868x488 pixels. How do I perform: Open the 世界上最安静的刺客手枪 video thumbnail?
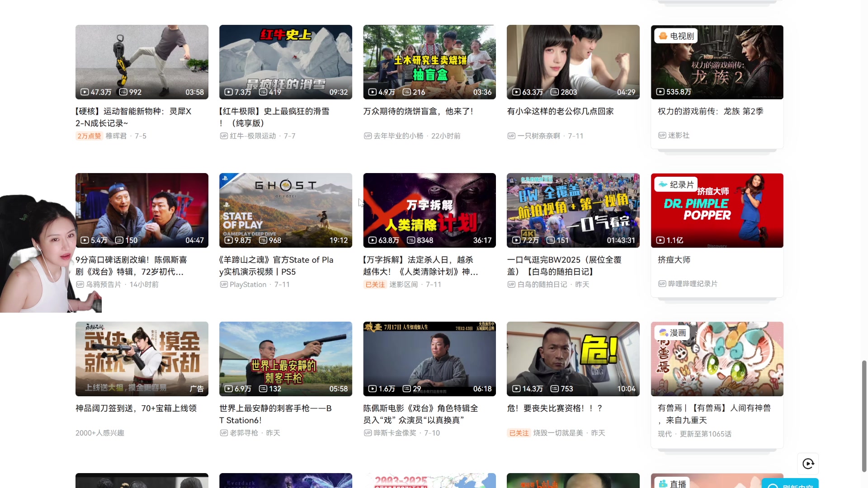pos(286,359)
